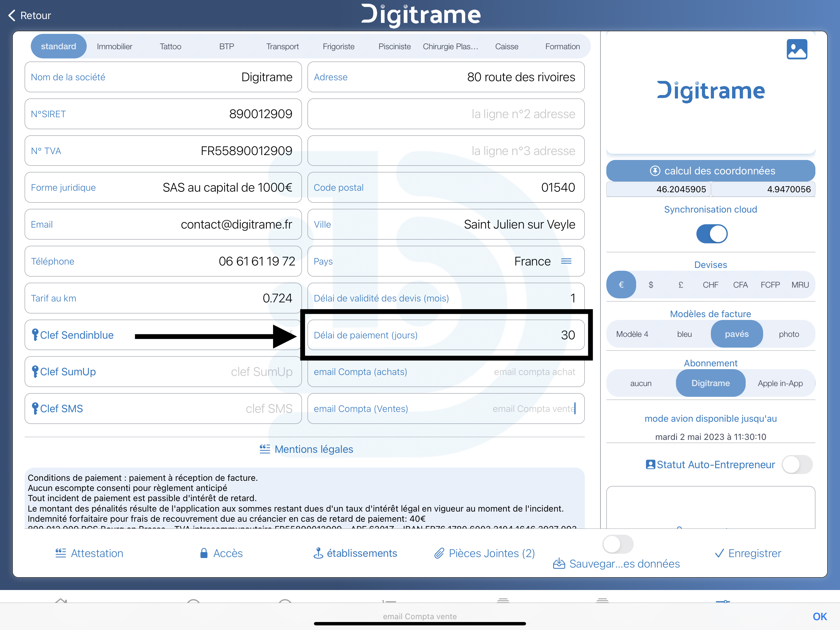Viewport: 840px width, 630px height.
Task: Tap the location icon in calcul des coordonnées
Action: 655,171
